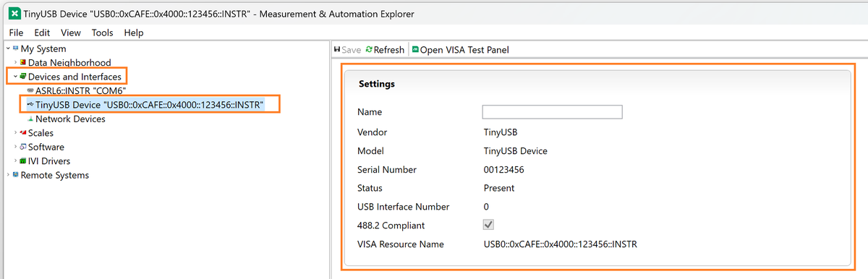Open the Help menu
The image size is (868, 279).
click(x=134, y=33)
